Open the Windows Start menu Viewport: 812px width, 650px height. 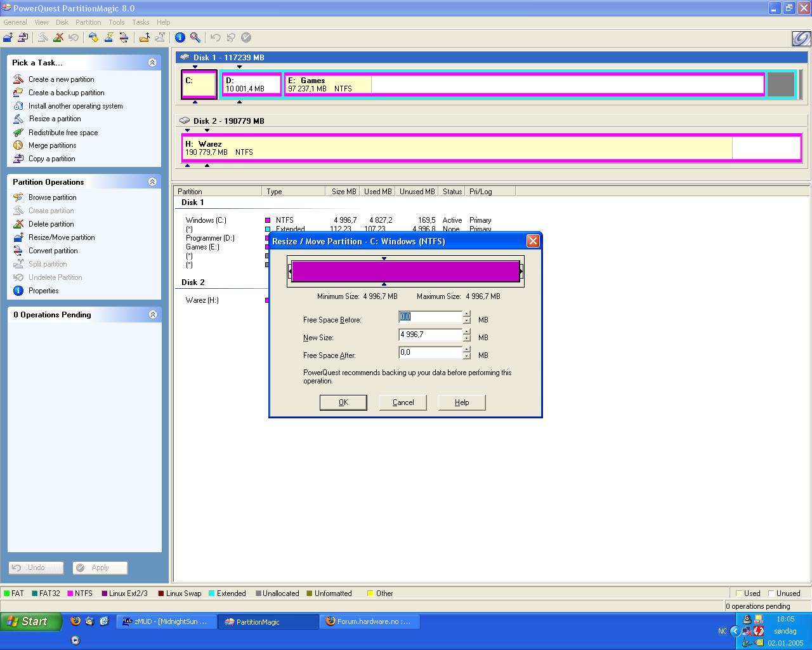tap(31, 621)
